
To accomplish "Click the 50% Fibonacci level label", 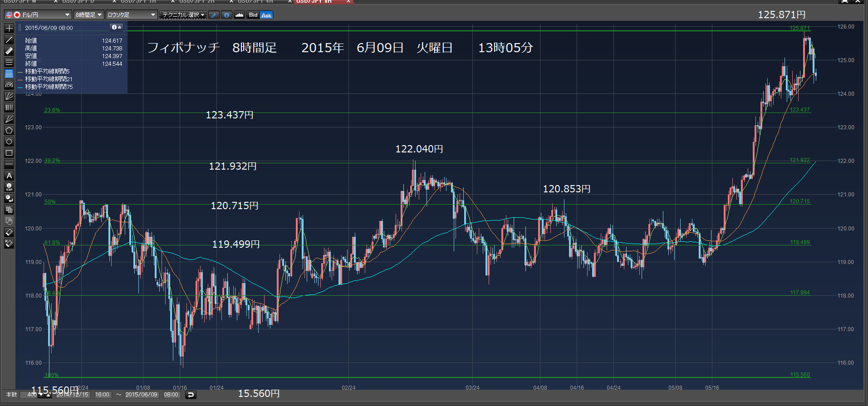I will click(x=50, y=202).
